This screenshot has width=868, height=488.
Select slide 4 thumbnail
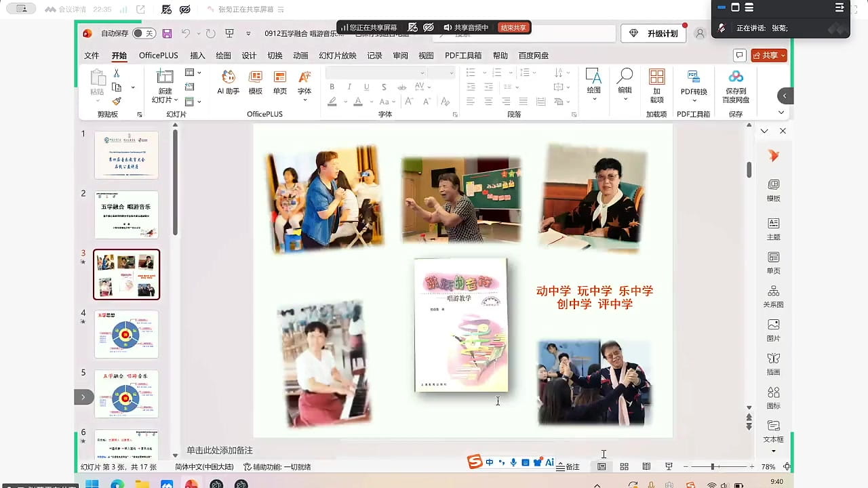point(126,334)
